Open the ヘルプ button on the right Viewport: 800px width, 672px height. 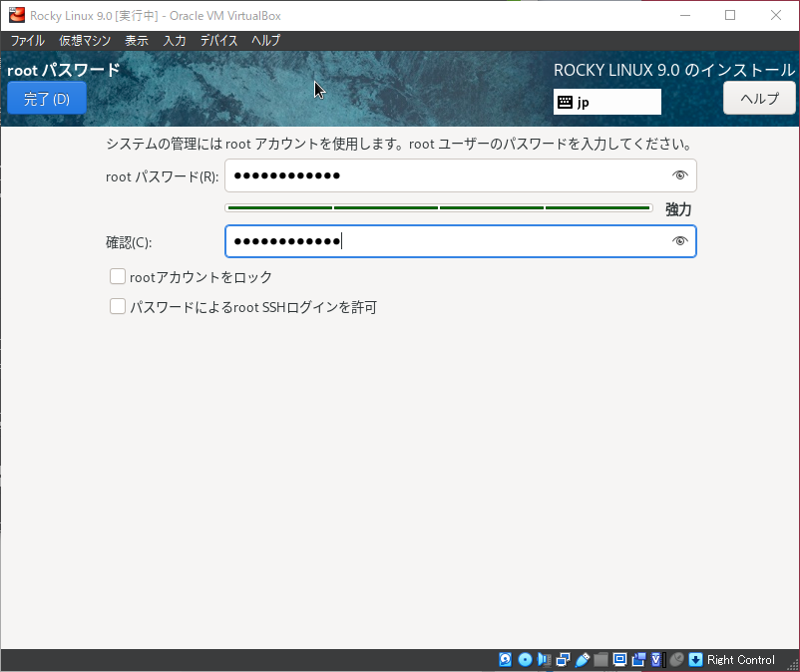pos(758,97)
